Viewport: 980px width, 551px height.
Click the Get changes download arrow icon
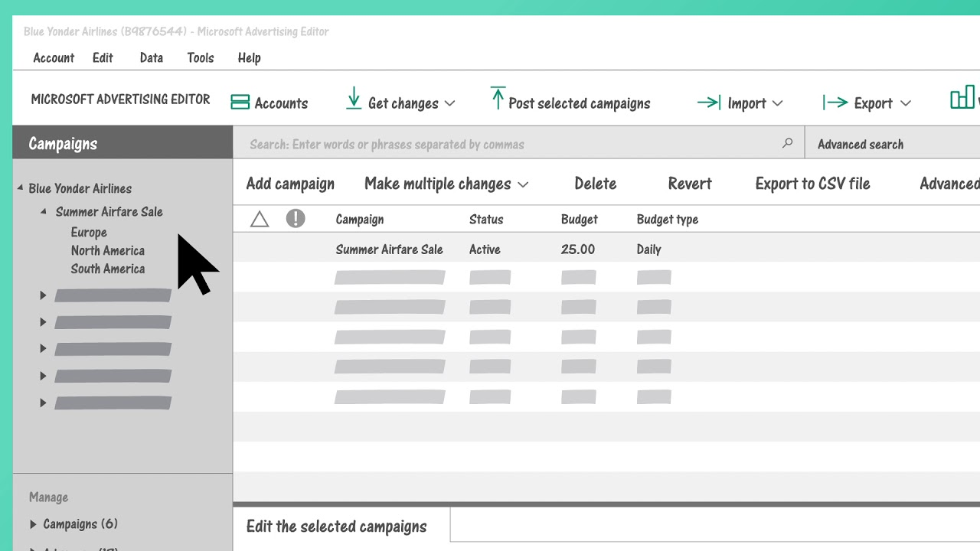pos(354,99)
